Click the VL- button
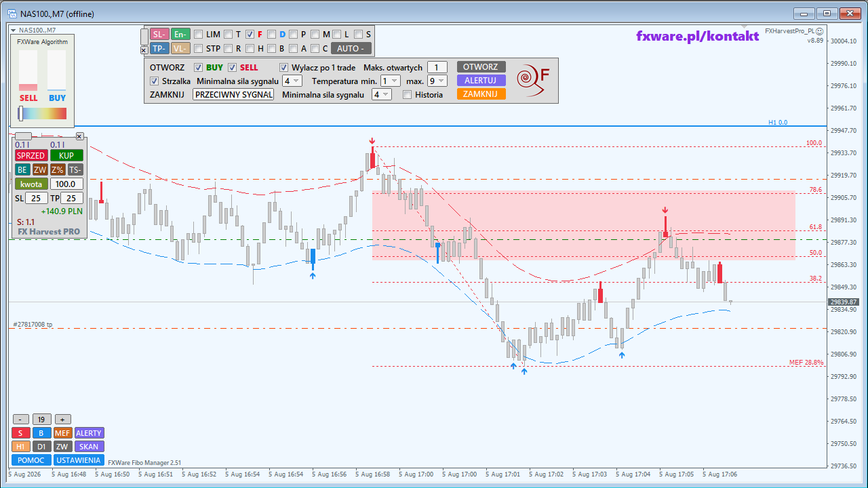Screen dimensions: 868x488 pyautogui.click(x=180, y=48)
